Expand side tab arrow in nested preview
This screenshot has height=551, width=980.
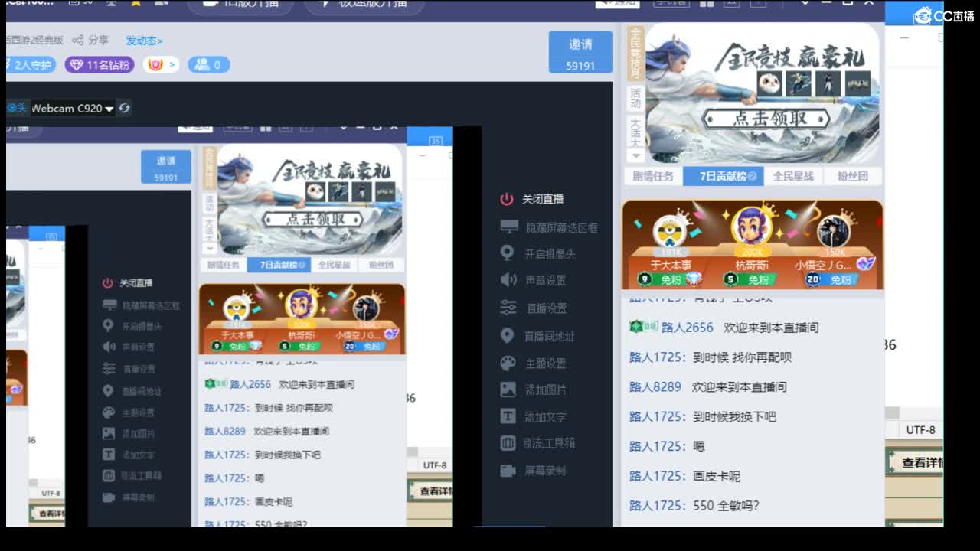(209, 248)
